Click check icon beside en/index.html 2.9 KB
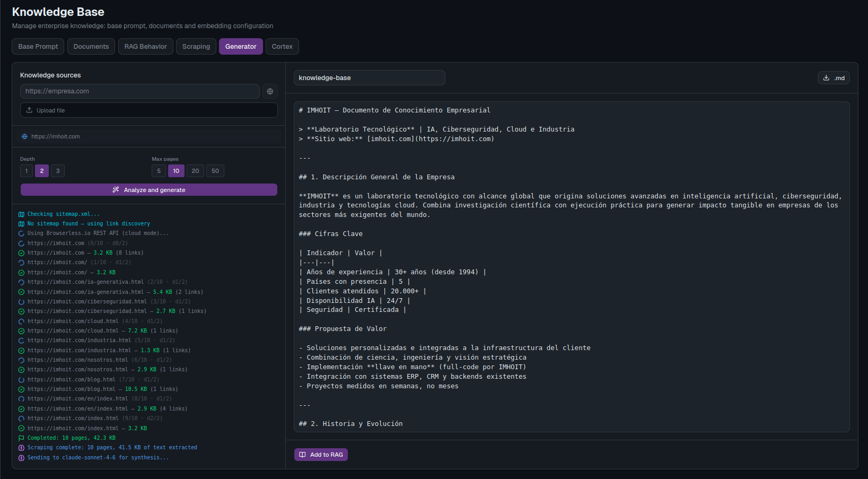This screenshot has height=479, width=868. point(21,409)
